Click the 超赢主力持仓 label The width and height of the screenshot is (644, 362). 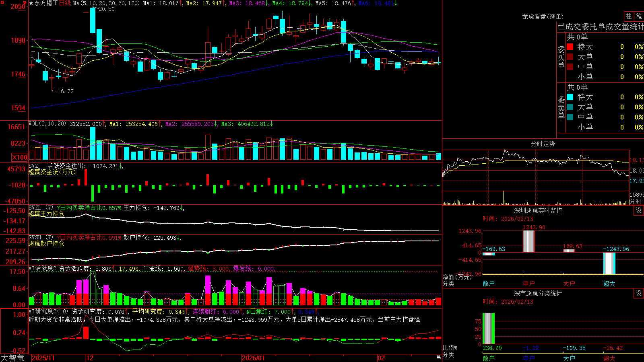46,214
